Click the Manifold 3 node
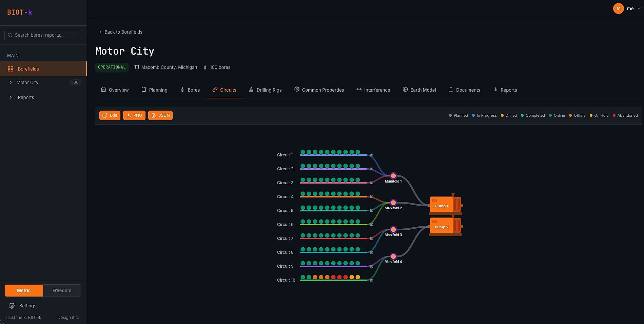 click(x=393, y=229)
